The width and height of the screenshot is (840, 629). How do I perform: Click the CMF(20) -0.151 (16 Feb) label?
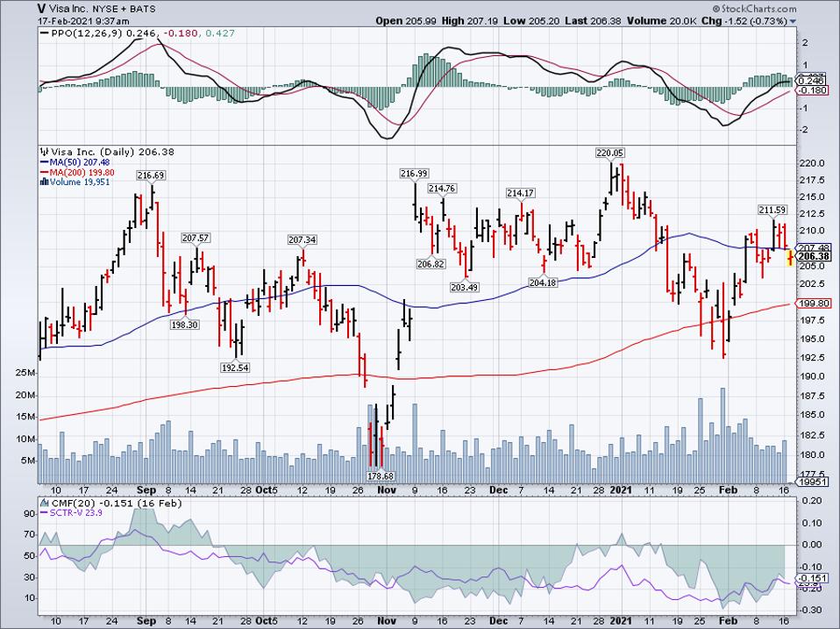pyautogui.click(x=117, y=504)
